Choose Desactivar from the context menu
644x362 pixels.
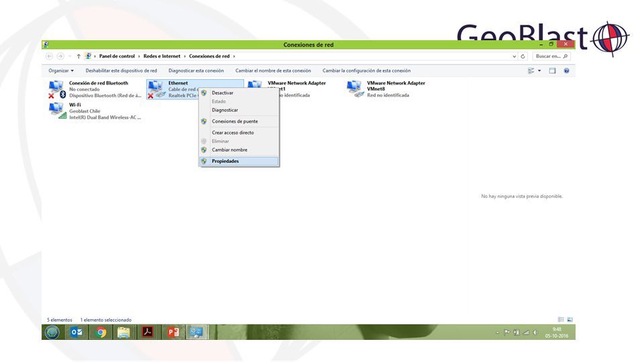(x=222, y=93)
